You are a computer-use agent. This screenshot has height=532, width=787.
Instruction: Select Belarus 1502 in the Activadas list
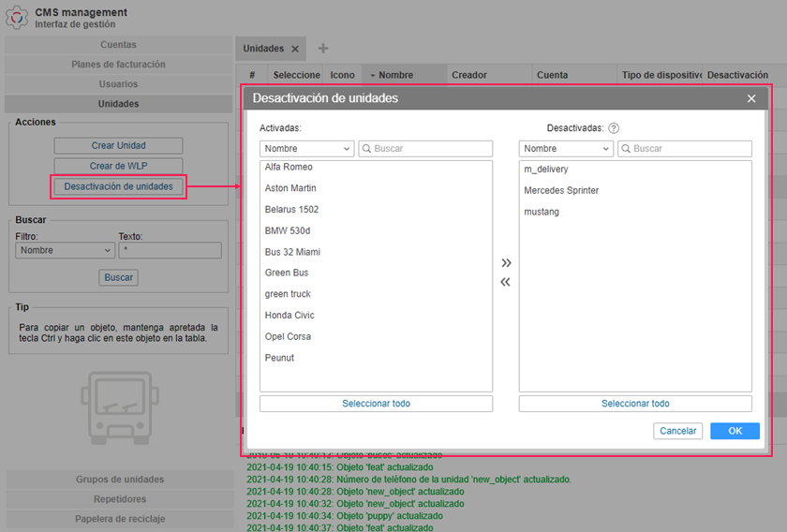(x=291, y=210)
